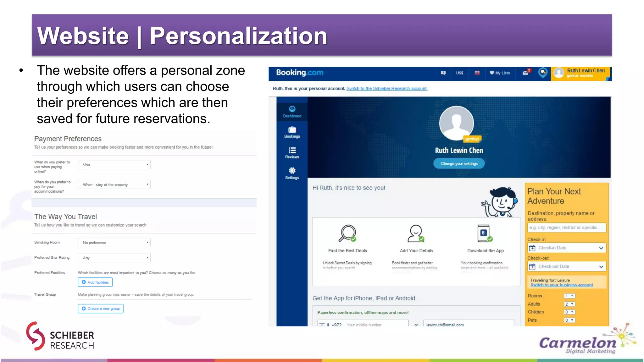Open the payment method Visa dropdown
The height and width of the screenshot is (362, 644).
coord(114,165)
